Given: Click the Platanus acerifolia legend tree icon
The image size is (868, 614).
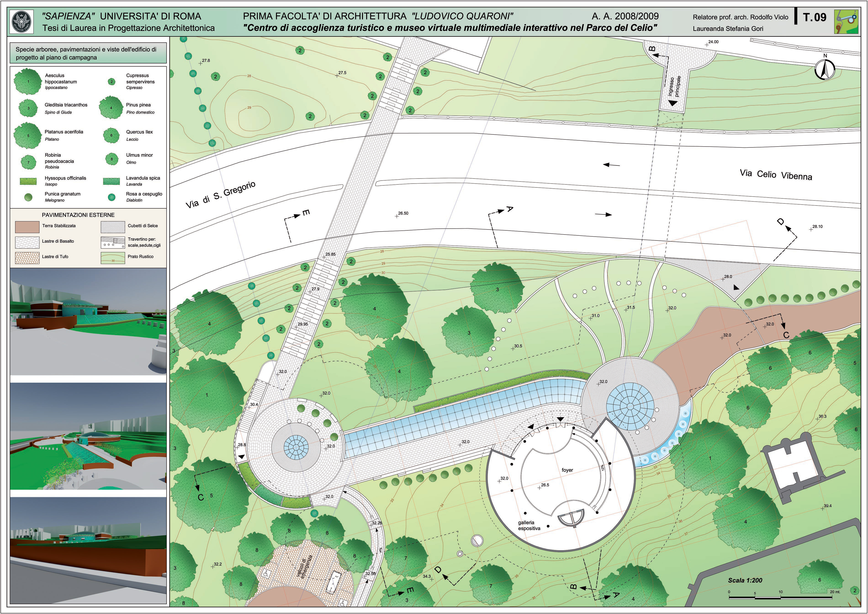Looking at the screenshot, I should 28,135.
